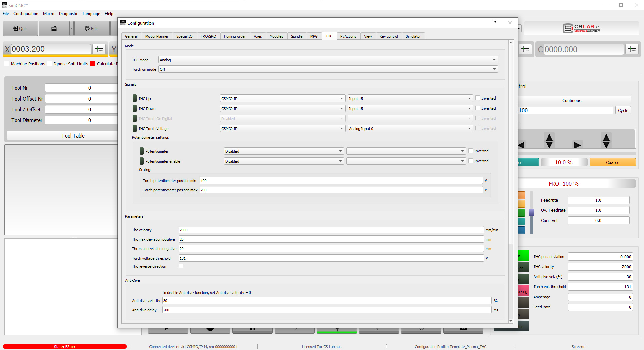The height and width of the screenshot is (350, 644).
Task: Click the THC Torch Voltage indicator LED
Action: coord(135,129)
